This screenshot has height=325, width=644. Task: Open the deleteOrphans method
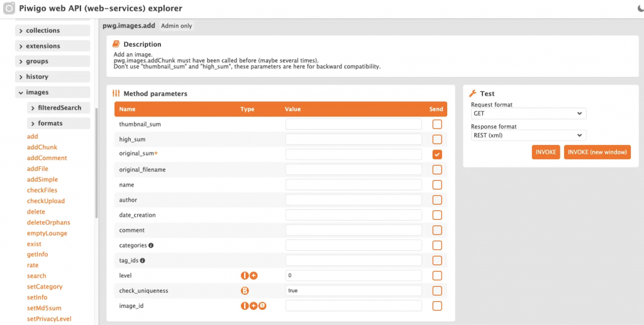point(48,222)
